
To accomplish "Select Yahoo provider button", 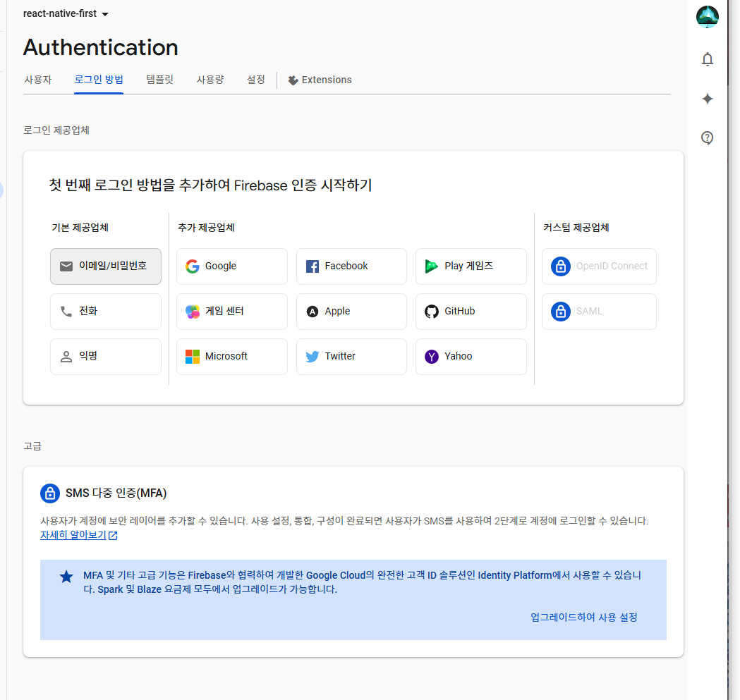I will (471, 357).
